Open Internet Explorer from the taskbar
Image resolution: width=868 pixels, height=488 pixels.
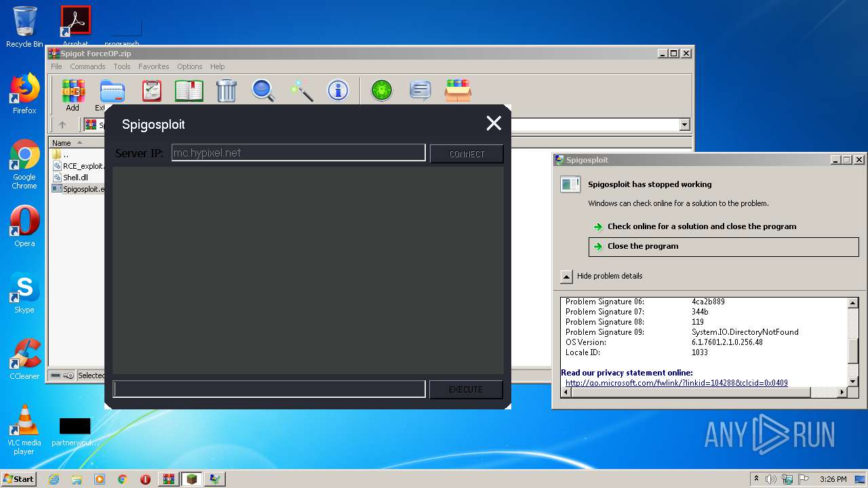[54, 479]
